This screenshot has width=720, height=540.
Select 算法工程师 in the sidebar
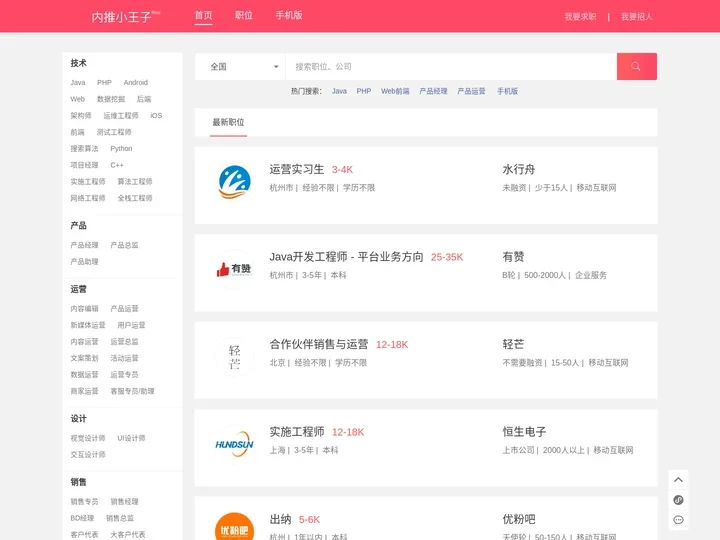135,182
